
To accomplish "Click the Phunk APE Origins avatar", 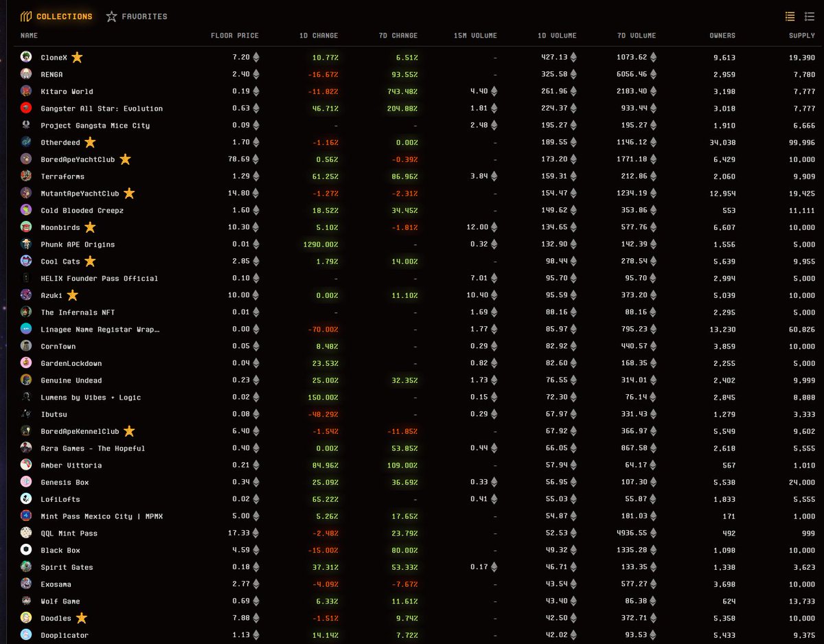I will coord(26,244).
